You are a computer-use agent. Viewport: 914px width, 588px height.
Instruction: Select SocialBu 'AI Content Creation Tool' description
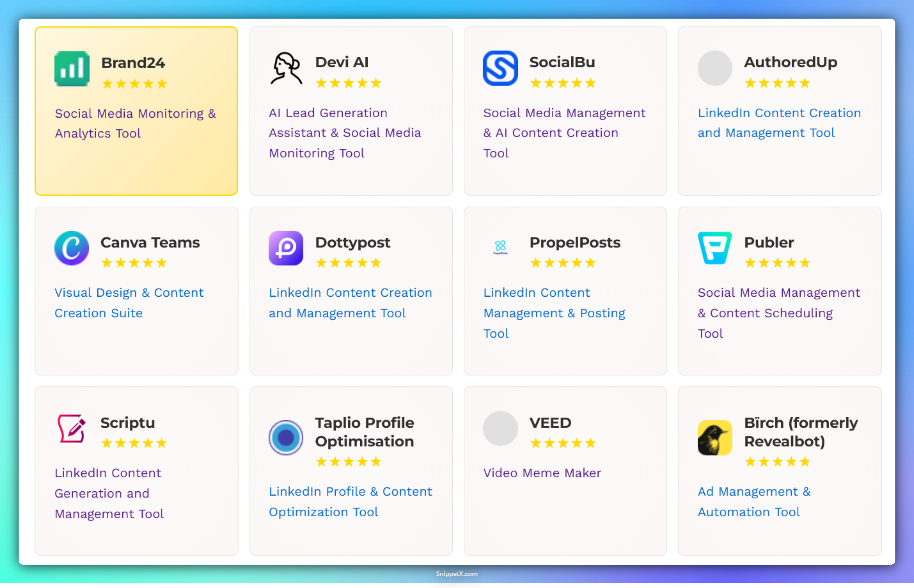564,133
